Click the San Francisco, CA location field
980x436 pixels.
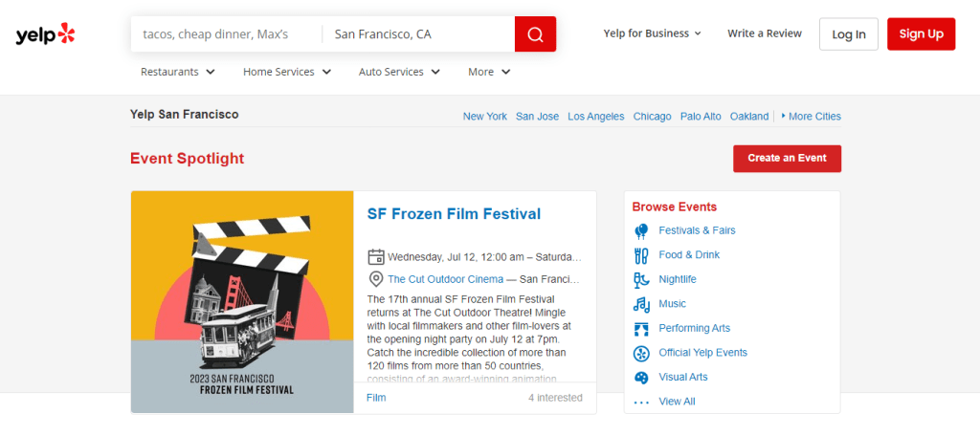(x=419, y=33)
